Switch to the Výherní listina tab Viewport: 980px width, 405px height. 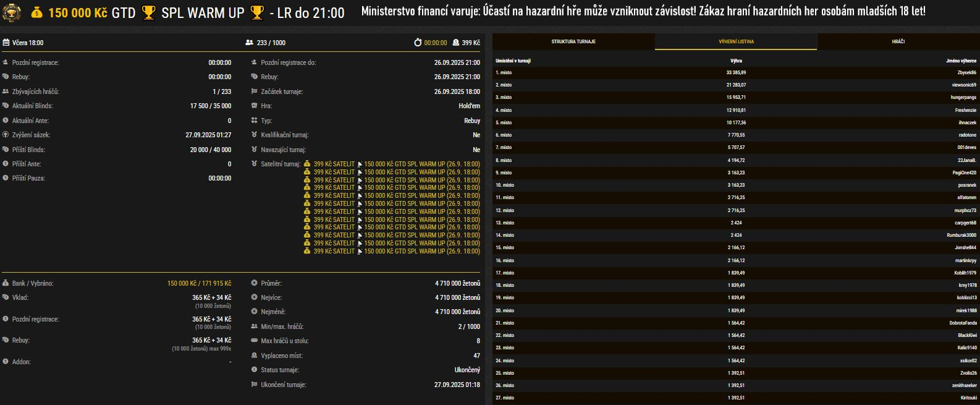coord(736,41)
